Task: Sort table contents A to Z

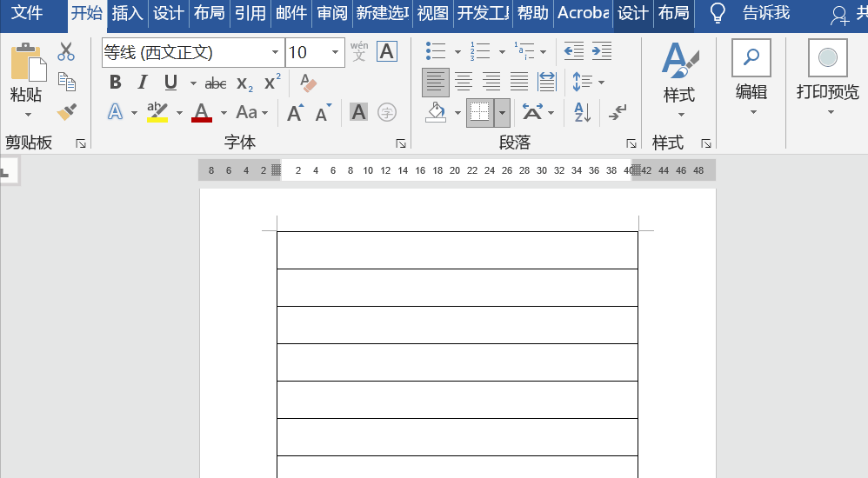Action: click(x=583, y=112)
